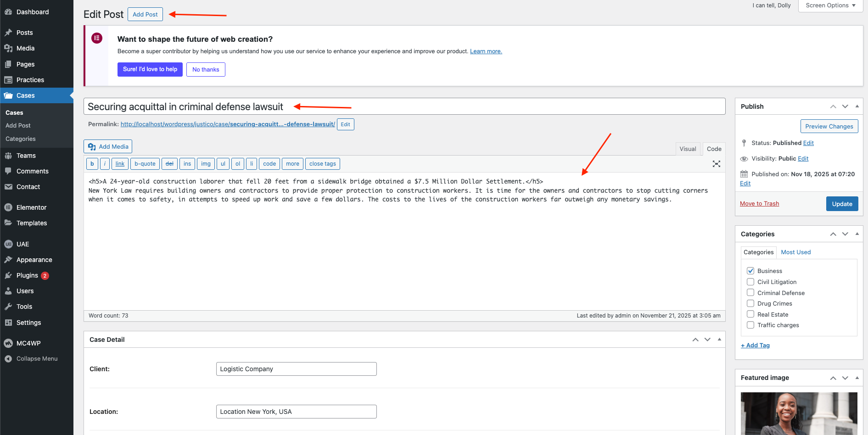Viewport: 868px width, 435px height.
Task: Click the distraction-free fullscreen editor icon
Action: click(x=716, y=164)
